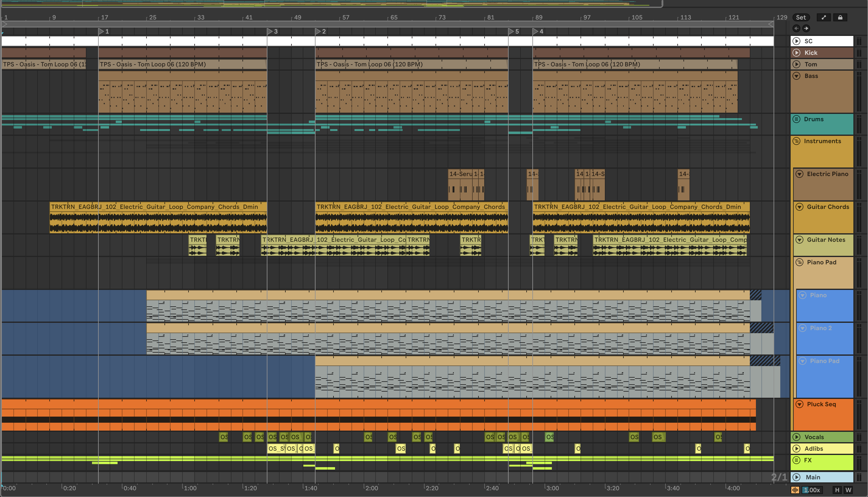
Task: Collapse the FX group icon
Action: [796, 460]
